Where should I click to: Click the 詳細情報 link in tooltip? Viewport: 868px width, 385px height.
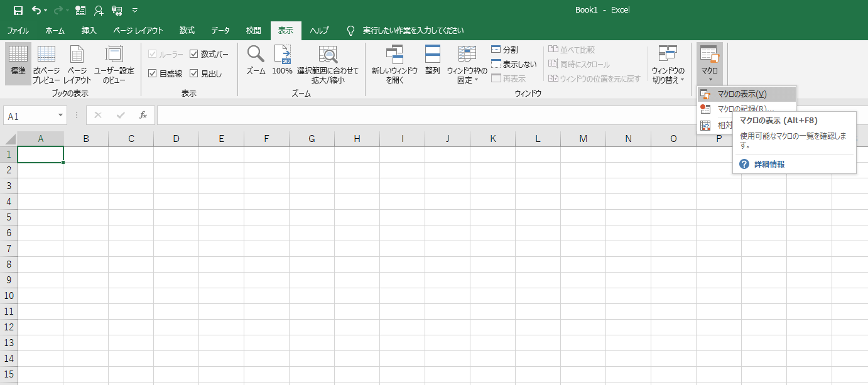(769, 165)
